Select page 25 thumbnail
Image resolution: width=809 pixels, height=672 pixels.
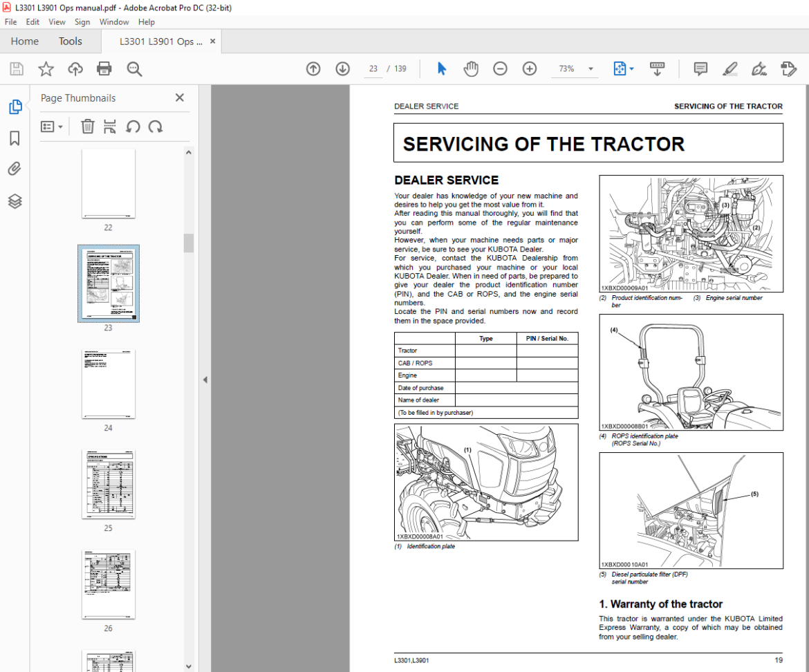pyautogui.click(x=109, y=484)
